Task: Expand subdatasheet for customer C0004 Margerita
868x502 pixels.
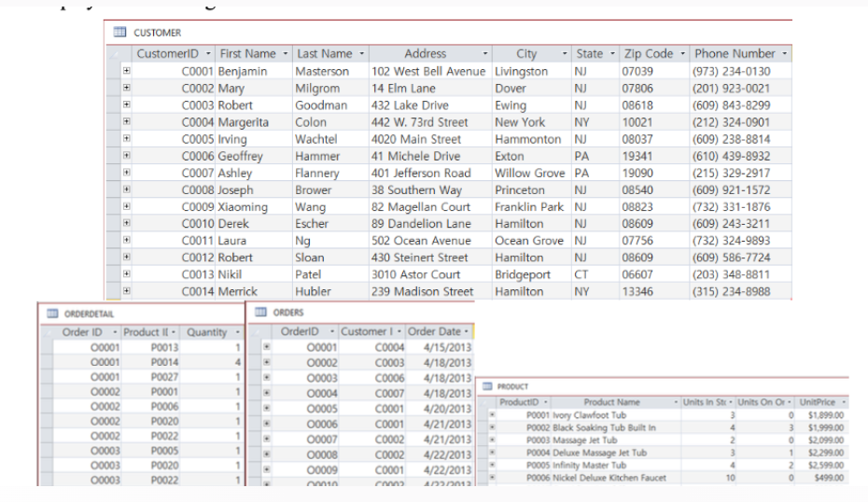Action: (x=127, y=121)
